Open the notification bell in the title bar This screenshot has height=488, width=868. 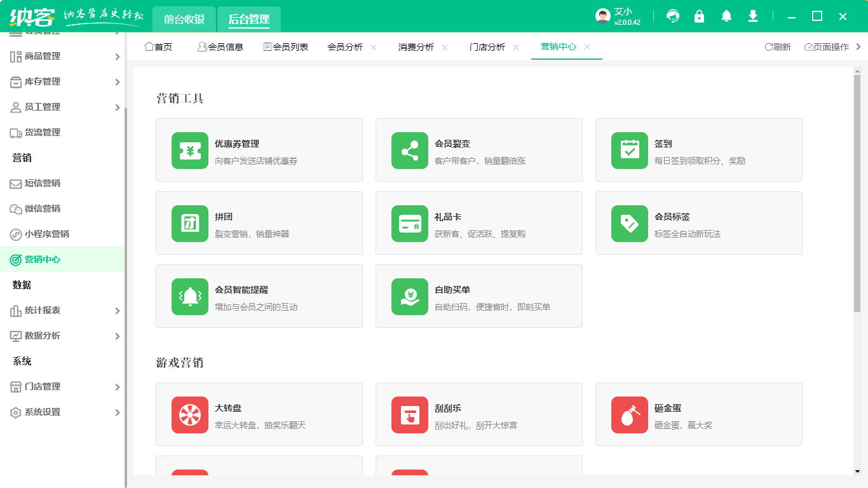pyautogui.click(x=726, y=16)
